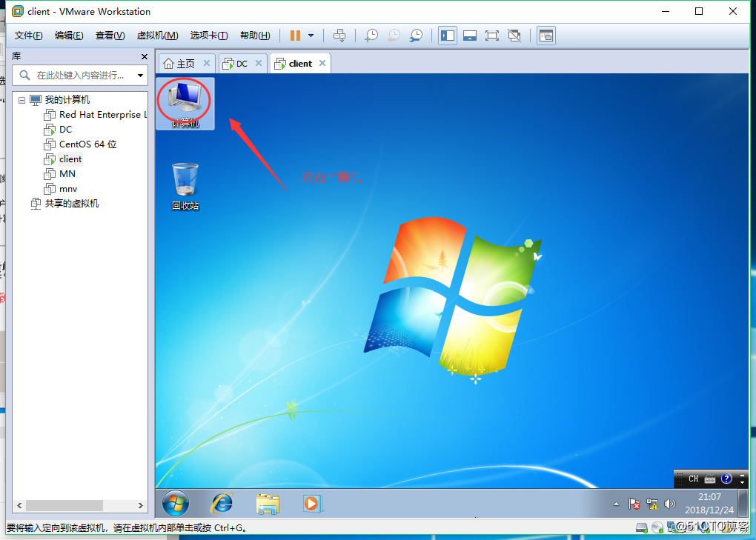Viewport: 756px width, 540px height.
Task: Open the 帮助(H) menu
Action: 255,36
